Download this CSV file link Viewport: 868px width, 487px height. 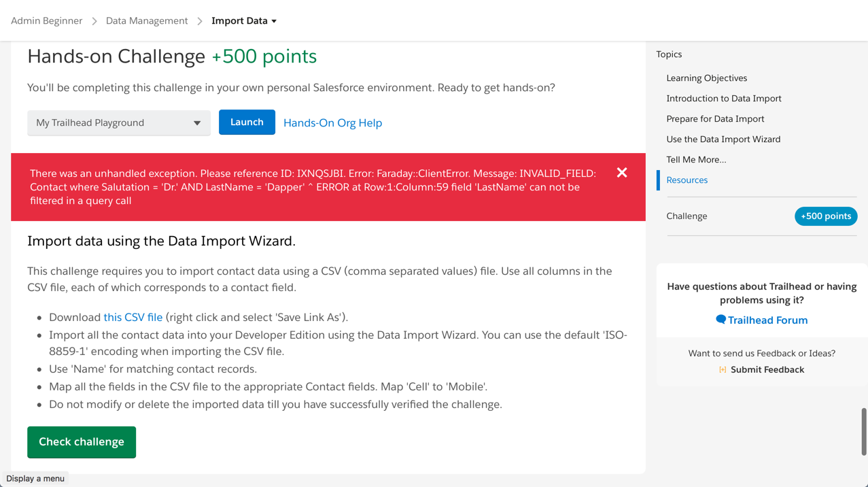(133, 317)
